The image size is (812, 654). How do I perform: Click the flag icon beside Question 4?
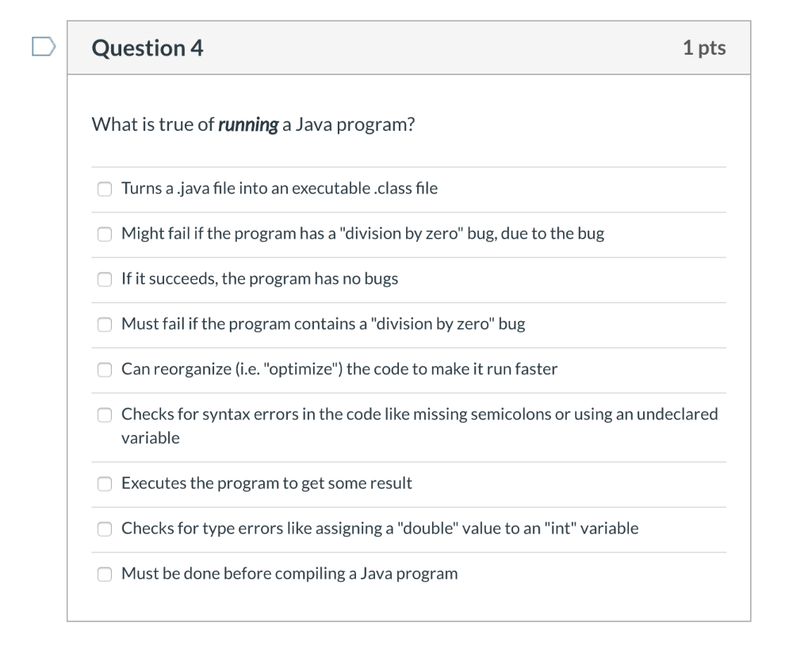coord(44,46)
